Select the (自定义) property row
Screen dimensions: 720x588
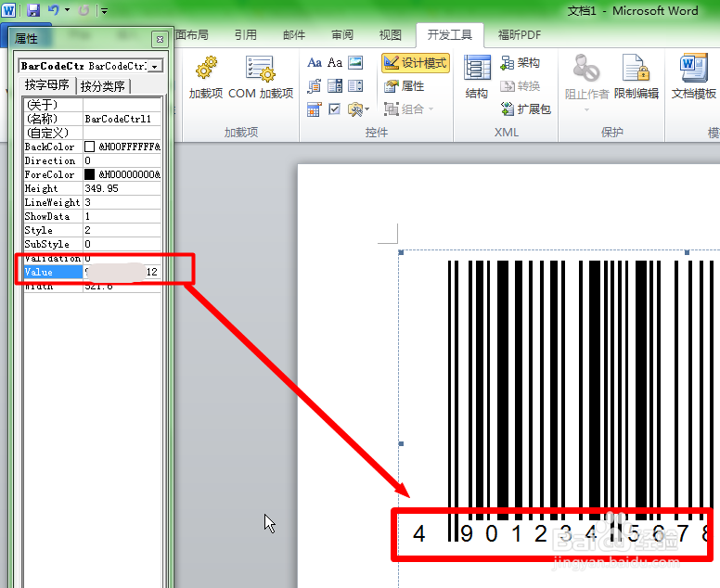(92, 134)
